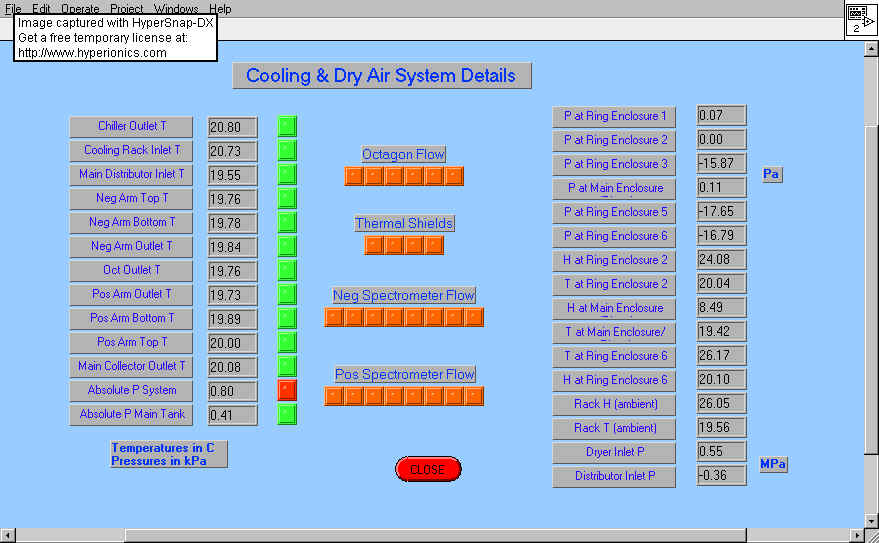Image resolution: width=879 pixels, height=543 pixels.
Task: Click the VI icon pane at top right
Action: [861, 20]
